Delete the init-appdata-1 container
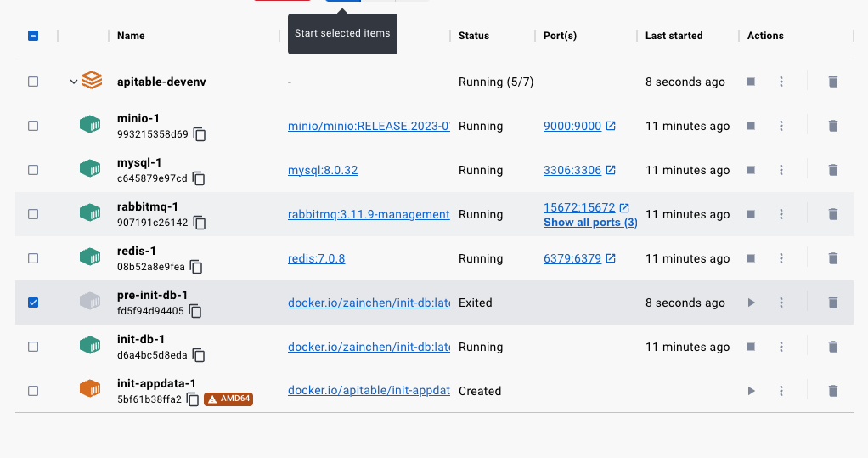The image size is (868, 458). (832, 391)
